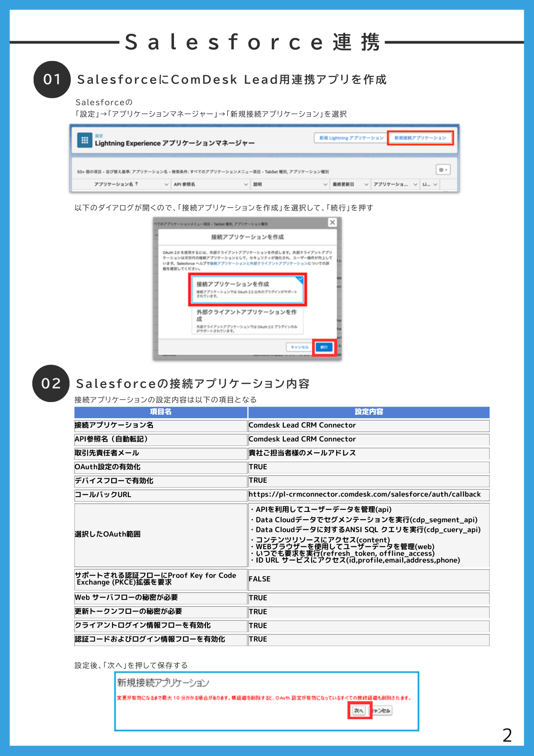Click キャンセル in the 新規接続アプリケーション panel

coord(381,710)
